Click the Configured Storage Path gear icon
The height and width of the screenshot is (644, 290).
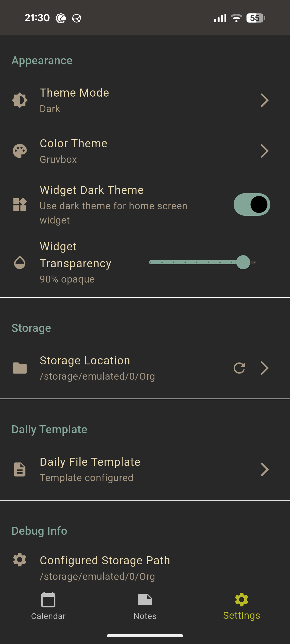click(x=20, y=560)
